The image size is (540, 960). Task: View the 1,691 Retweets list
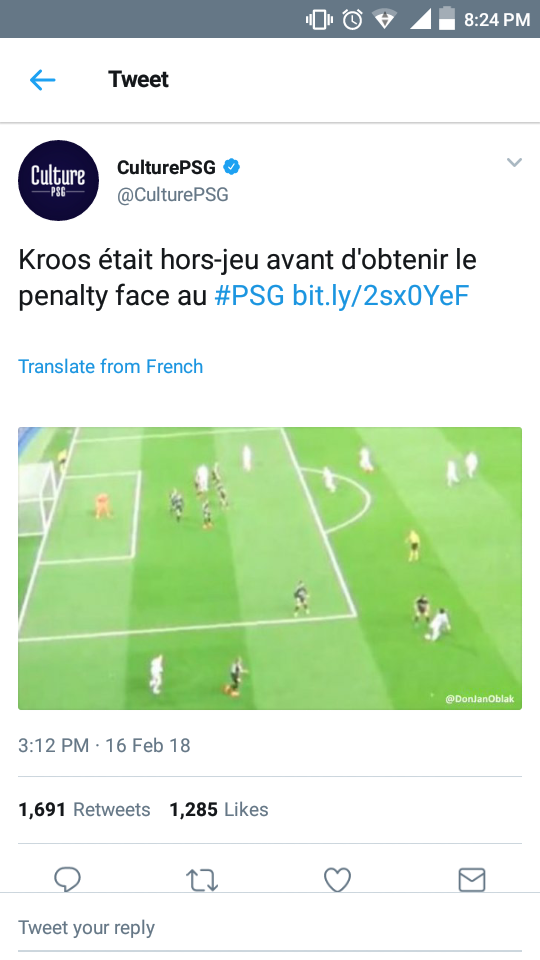tap(84, 809)
